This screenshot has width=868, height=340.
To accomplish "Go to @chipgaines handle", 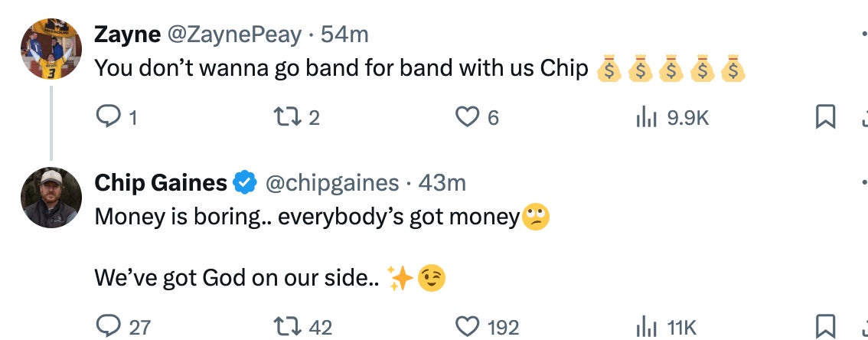I will tap(332, 183).
